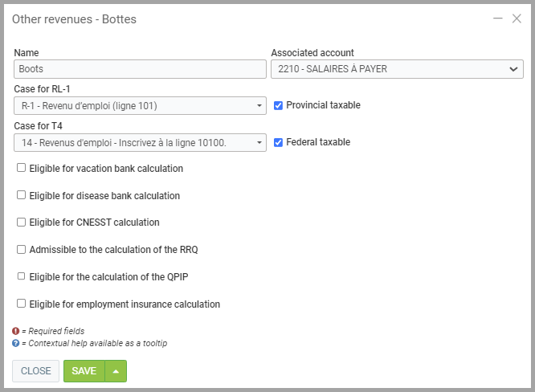Click the green Save button
Viewport: 535px width, 392px height.
pyautogui.click(x=84, y=371)
